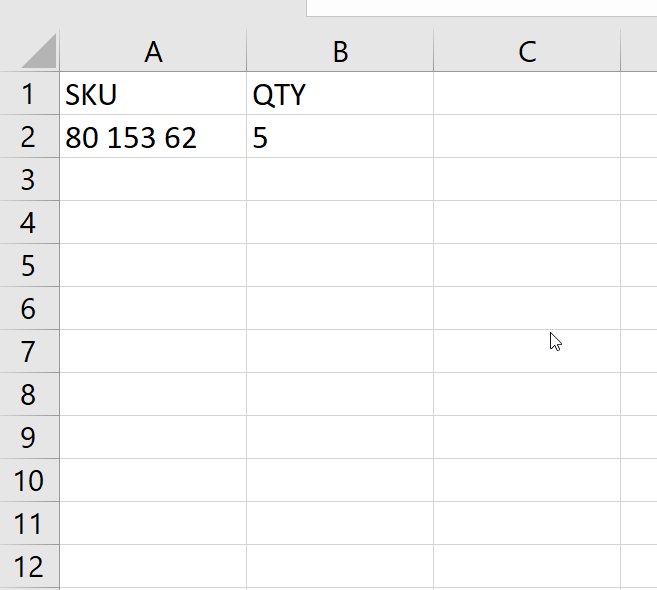Screen dimensions: 657x590
Task: Click the row 6 number header
Action: (29, 309)
